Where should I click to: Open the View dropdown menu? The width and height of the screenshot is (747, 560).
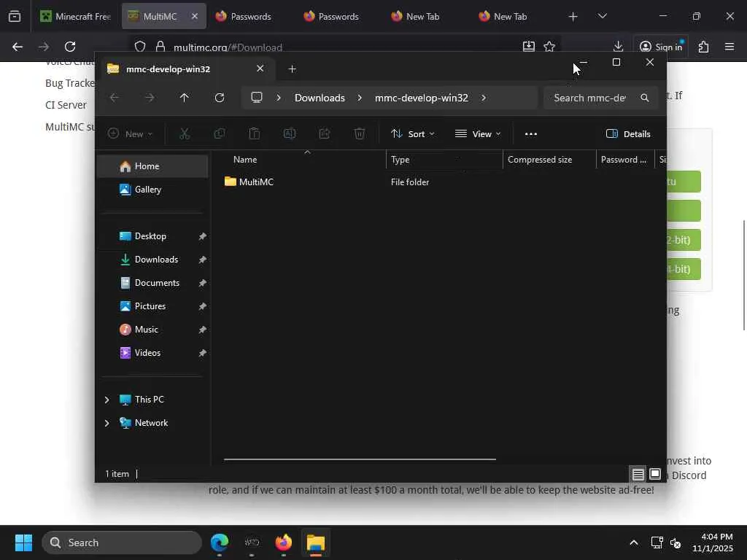[x=478, y=134]
